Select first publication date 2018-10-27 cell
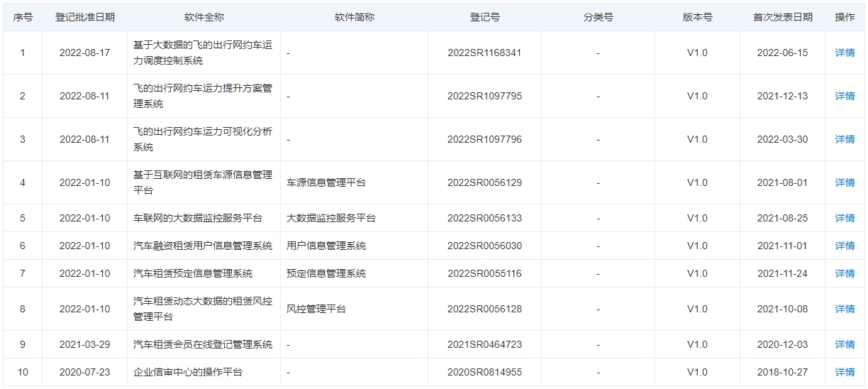The width and height of the screenshot is (868, 389). (782, 372)
